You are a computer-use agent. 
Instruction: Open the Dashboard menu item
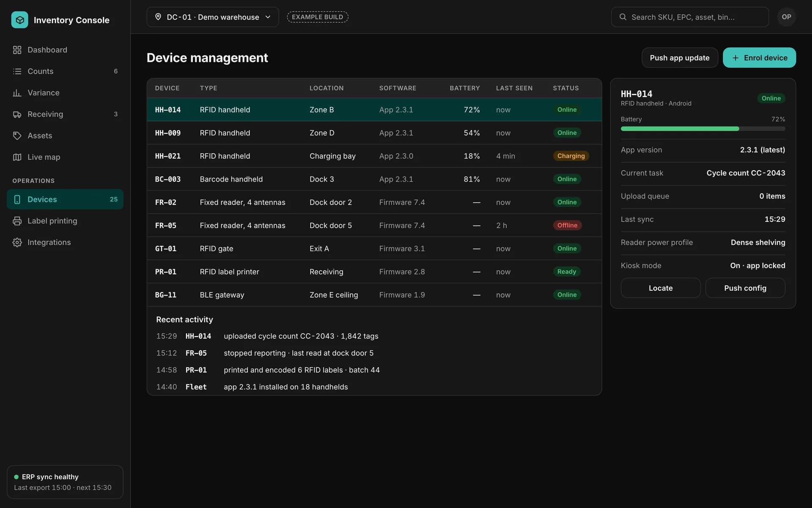click(65, 50)
